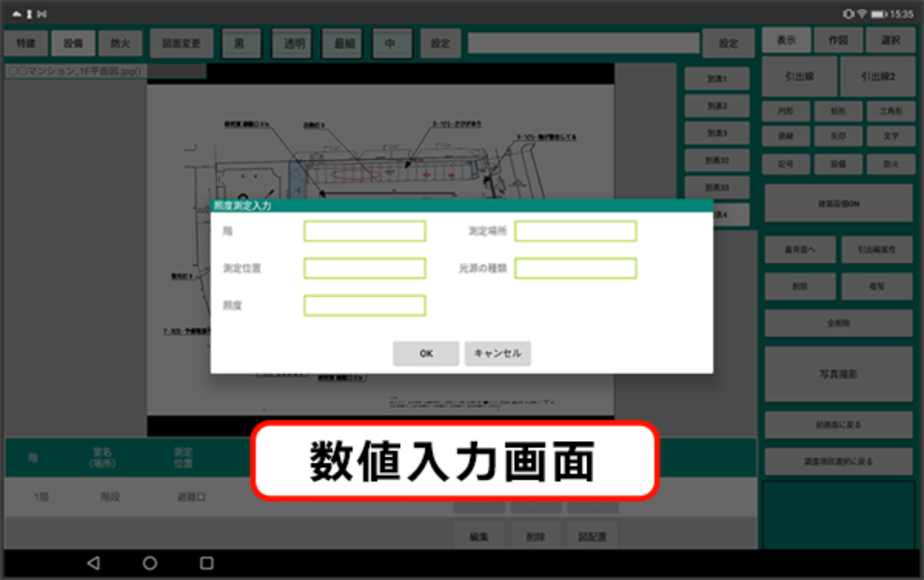Toggle the 建築設備ON button

tap(839, 203)
